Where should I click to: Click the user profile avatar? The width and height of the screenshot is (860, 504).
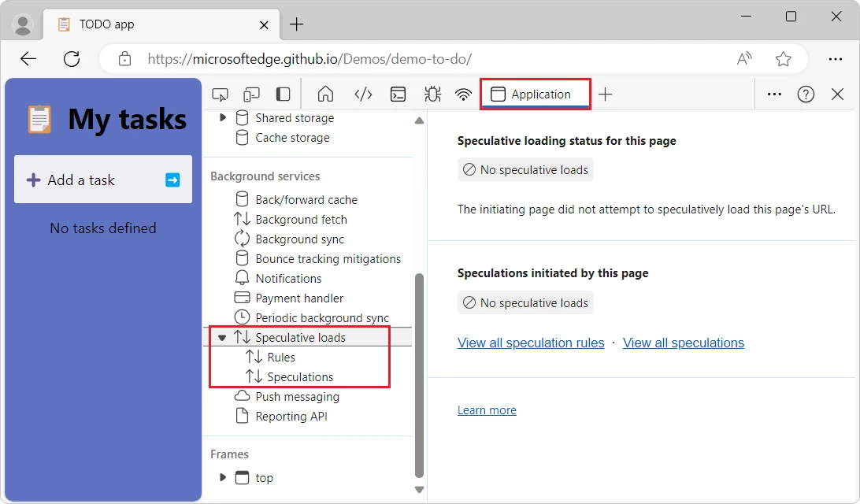pyautogui.click(x=23, y=24)
